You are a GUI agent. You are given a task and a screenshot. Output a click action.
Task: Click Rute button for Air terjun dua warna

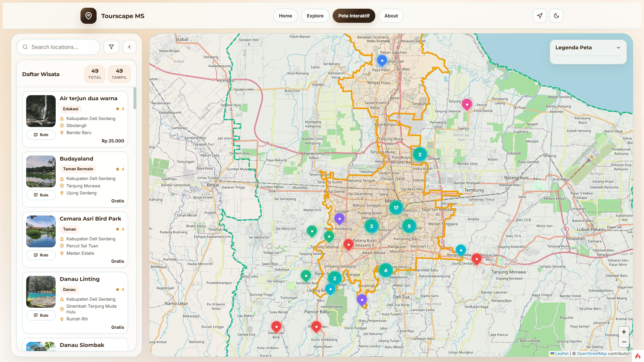tap(41, 135)
